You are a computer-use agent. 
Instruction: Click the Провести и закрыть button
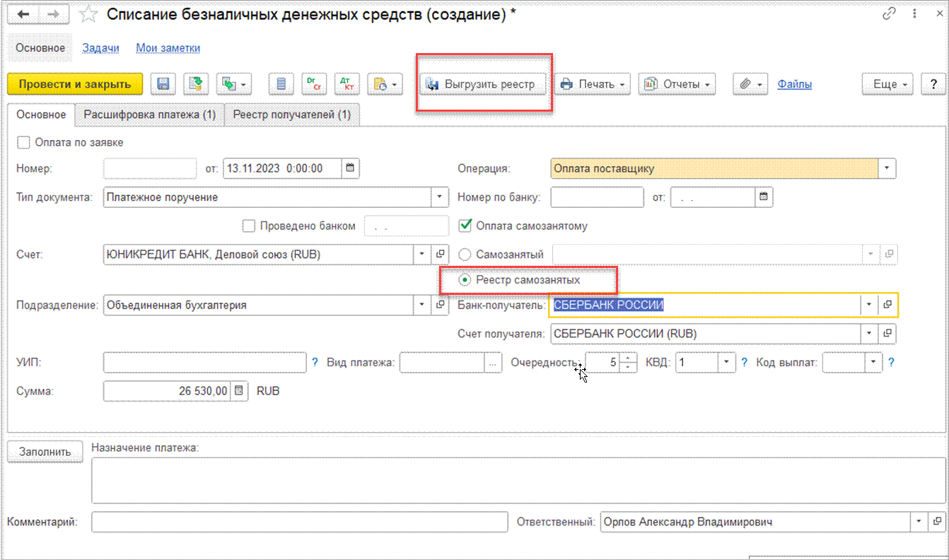tap(75, 84)
